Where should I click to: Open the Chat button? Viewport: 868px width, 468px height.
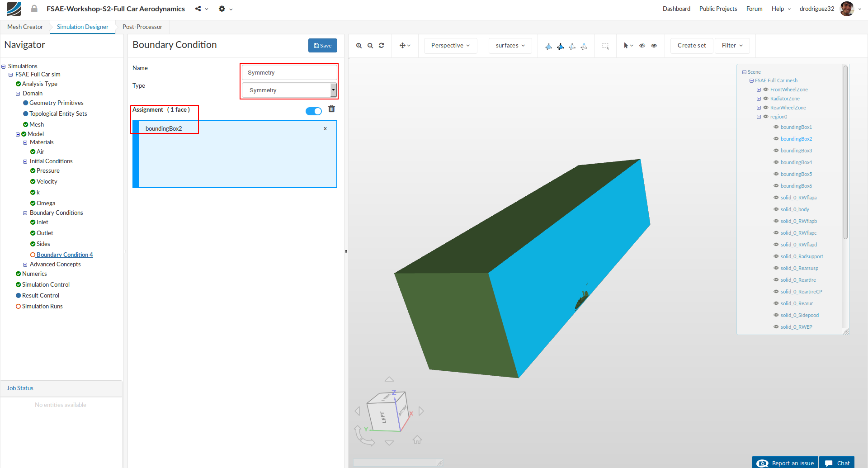coord(837,463)
